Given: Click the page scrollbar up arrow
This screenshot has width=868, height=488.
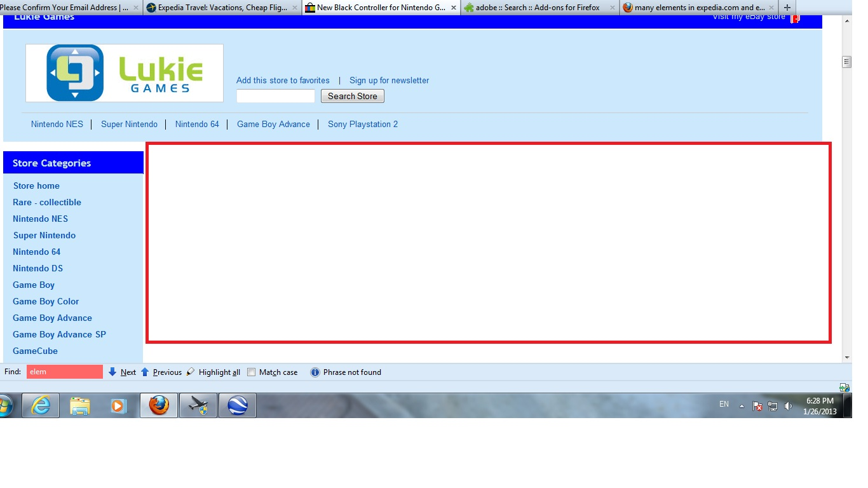Looking at the screenshot, I should click(846, 20).
